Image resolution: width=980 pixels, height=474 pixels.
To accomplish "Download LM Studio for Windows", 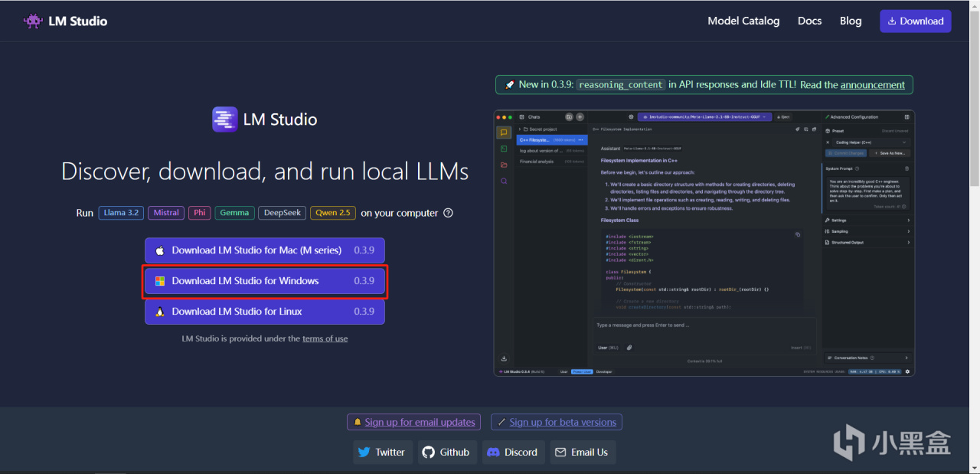I will (x=265, y=281).
